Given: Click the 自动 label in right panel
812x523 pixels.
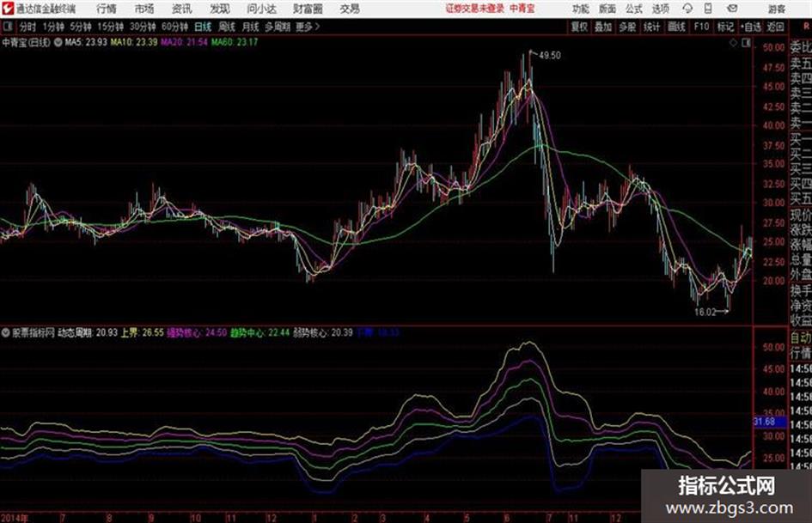Looking at the screenshot, I should click(801, 338).
